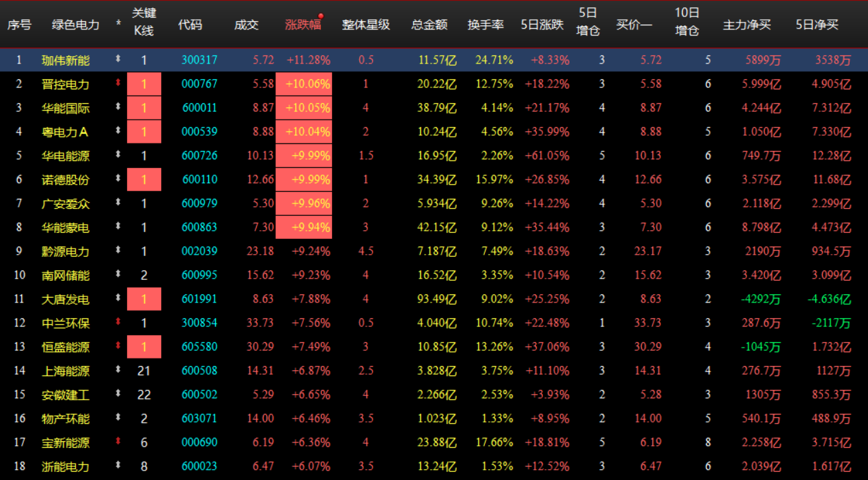This screenshot has height=480, width=868.
Task: Click stock code 601991
Action: [x=199, y=299]
